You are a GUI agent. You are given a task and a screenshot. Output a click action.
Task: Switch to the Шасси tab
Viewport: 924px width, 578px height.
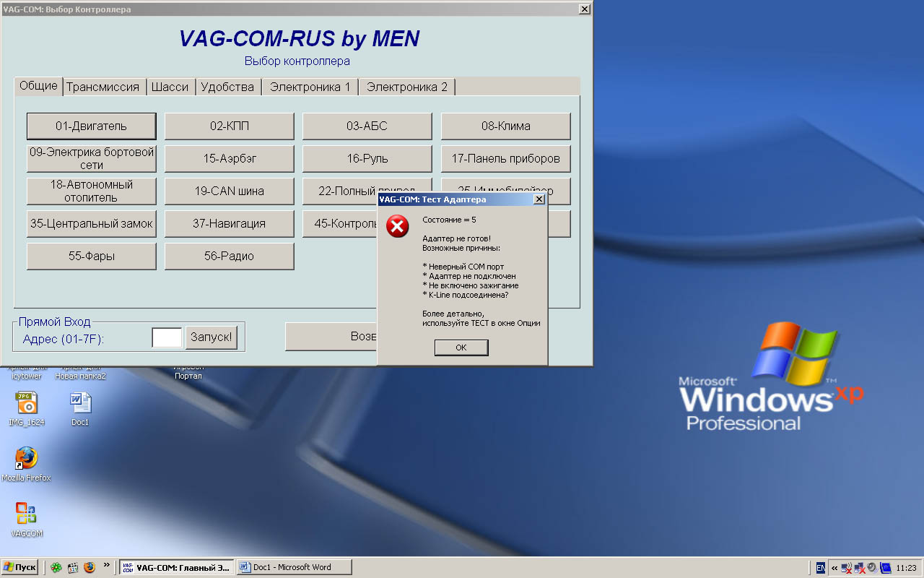[x=170, y=87]
